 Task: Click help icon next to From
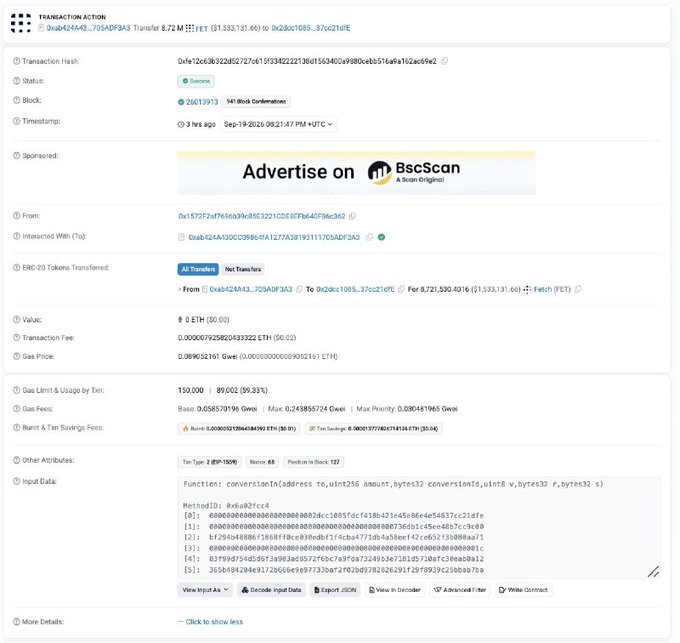[x=16, y=215]
